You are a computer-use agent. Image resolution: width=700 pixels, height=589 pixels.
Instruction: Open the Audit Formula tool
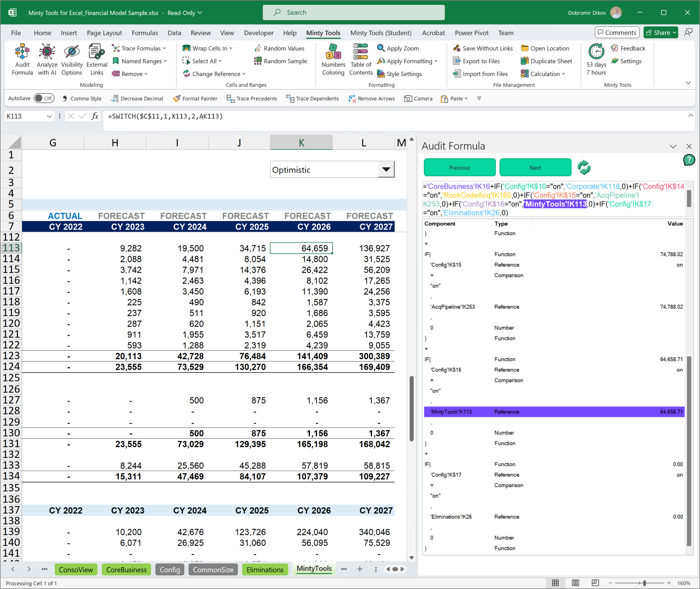click(x=22, y=60)
